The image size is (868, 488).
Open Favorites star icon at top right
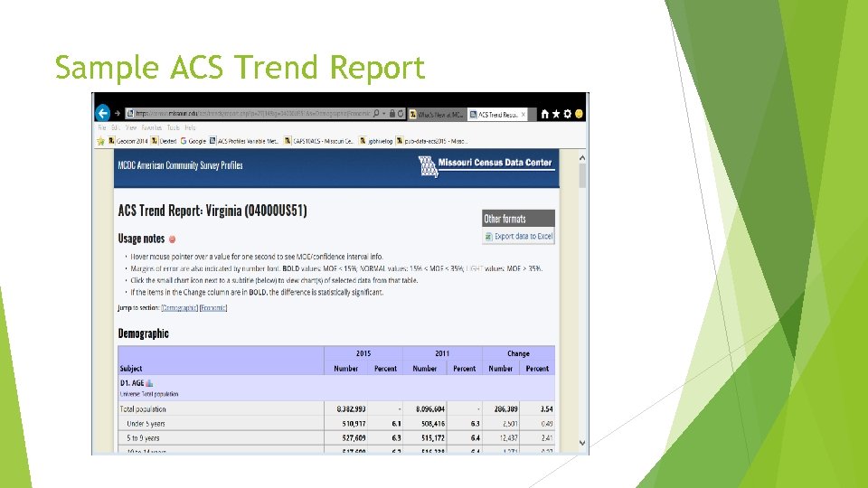[556, 114]
